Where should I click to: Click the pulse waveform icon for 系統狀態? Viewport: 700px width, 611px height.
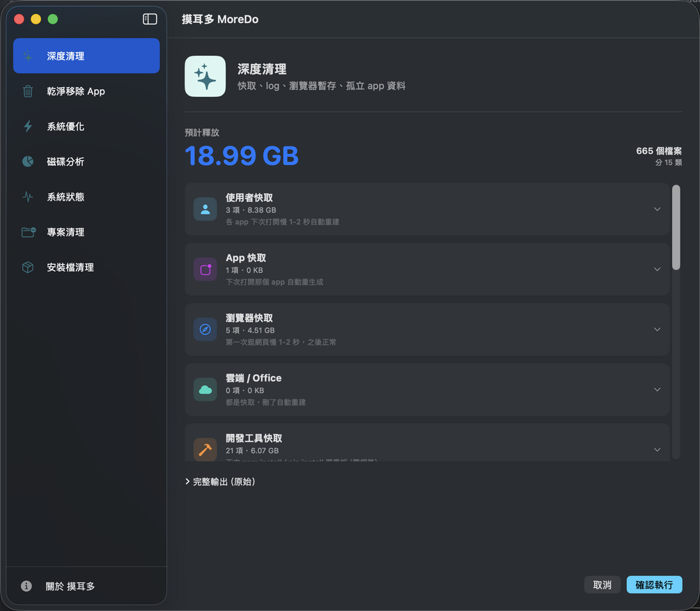(28, 196)
